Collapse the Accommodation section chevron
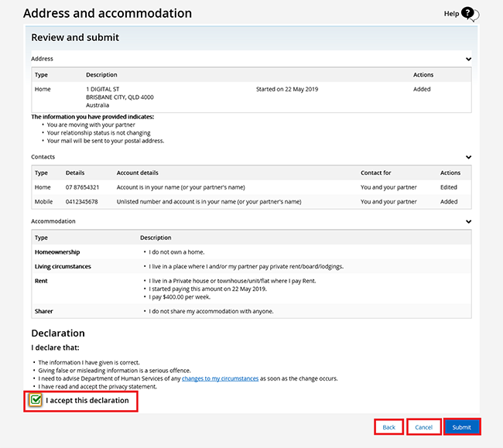Viewport: 503px width, 448px height. pos(468,222)
